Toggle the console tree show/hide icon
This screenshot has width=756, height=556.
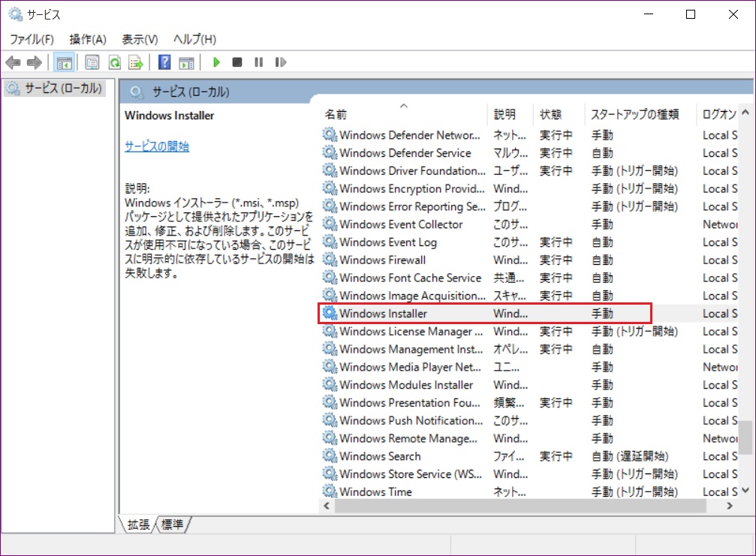(64, 62)
